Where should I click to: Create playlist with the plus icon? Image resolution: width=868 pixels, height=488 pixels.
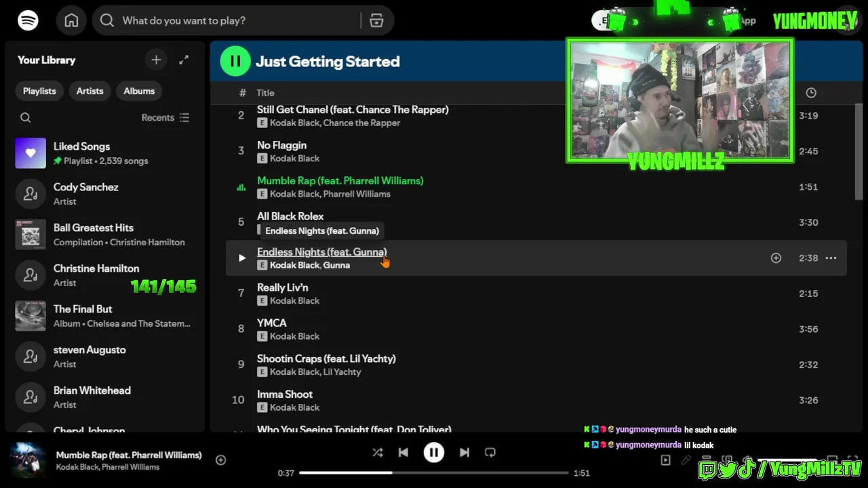click(156, 60)
